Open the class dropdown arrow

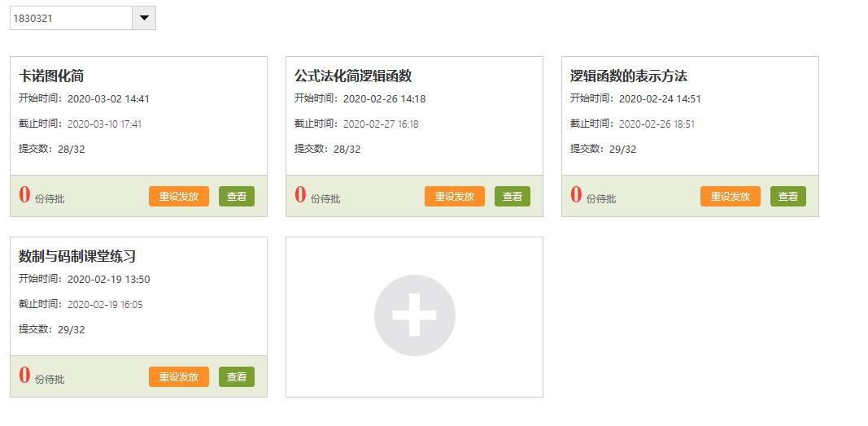click(x=144, y=18)
